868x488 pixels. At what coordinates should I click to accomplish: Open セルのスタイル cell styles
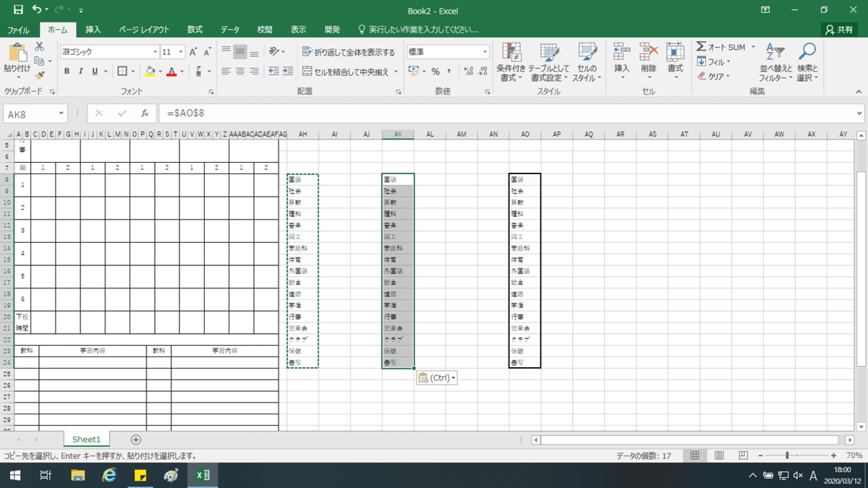point(587,61)
